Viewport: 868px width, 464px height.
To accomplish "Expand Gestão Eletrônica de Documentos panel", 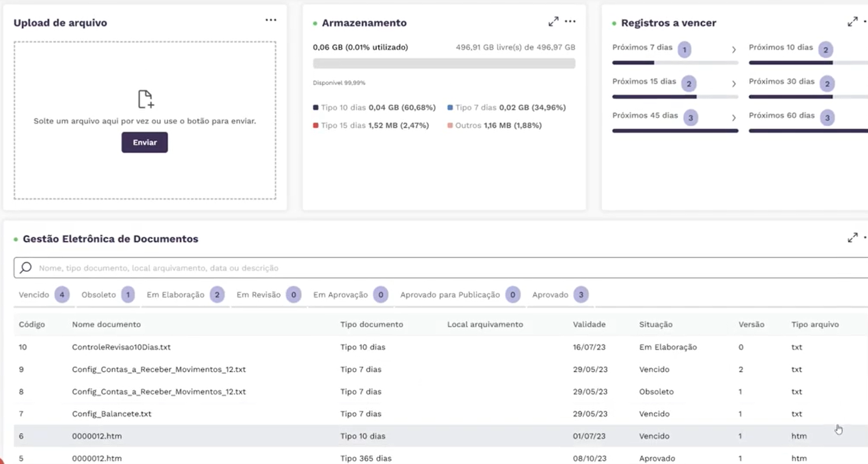I will 852,238.
